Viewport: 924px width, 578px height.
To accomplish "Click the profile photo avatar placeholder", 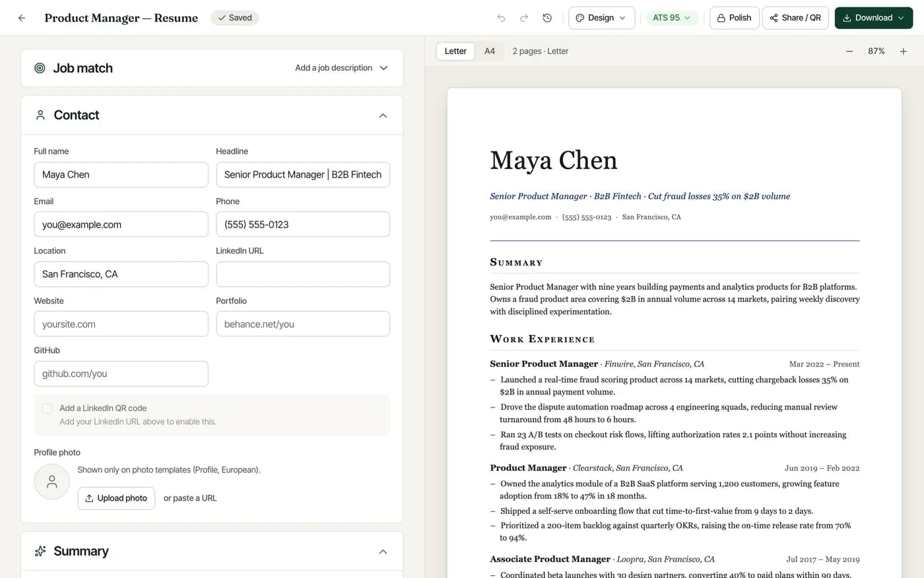I will click(51, 482).
